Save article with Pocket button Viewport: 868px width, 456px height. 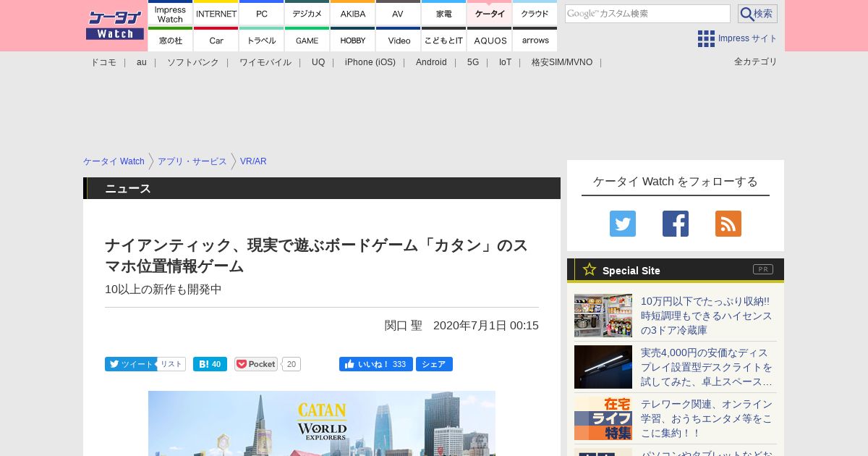click(x=256, y=364)
